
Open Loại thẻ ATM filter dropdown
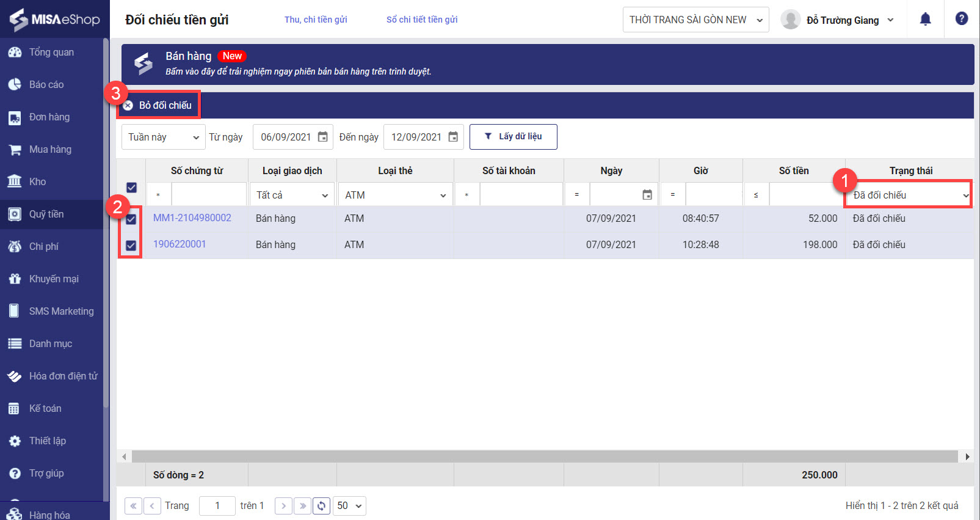[x=396, y=195]
